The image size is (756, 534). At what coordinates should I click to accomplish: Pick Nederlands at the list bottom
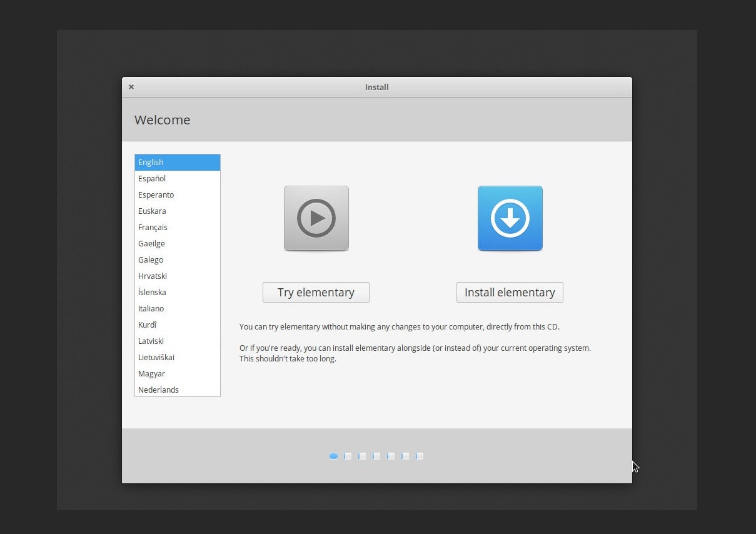178,390
